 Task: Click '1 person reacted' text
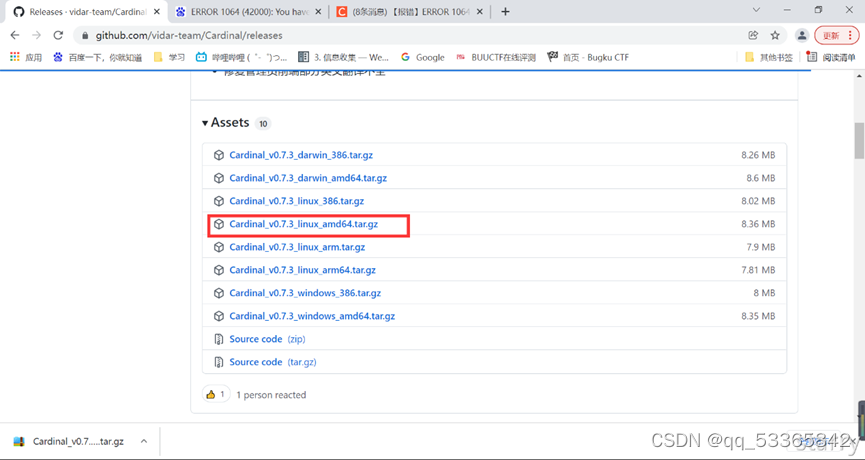click(271, 395)
